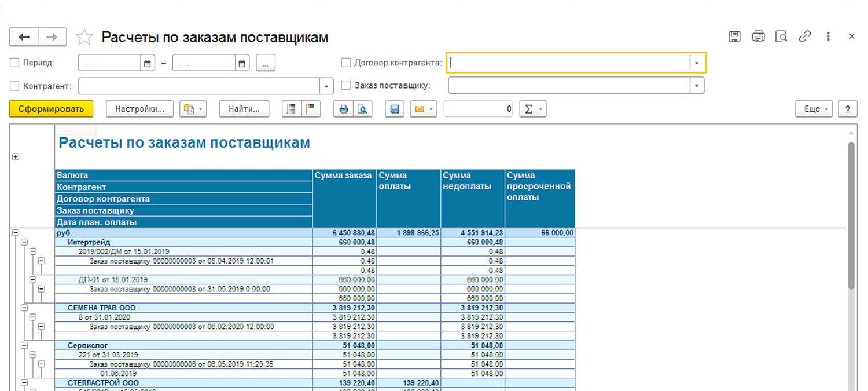The image size is (868, 391).
Task: Enable the Период checkbox
Action: coord(15,63)
